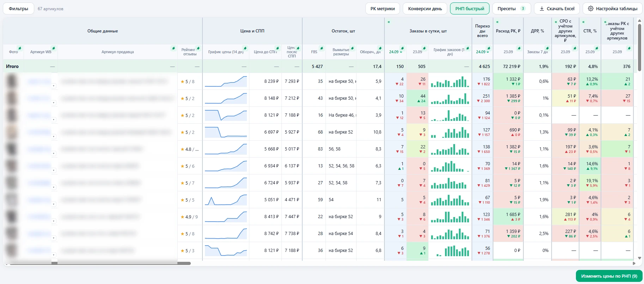
Task: Click the product photo in the 5 668 ₽ row
Action: 12,149
